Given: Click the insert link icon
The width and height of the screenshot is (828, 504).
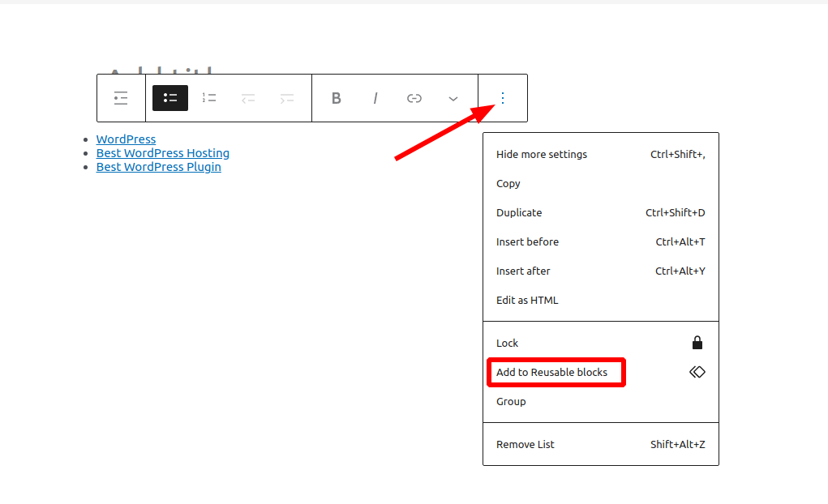Looking at the screenshot, I should click(x=414, y=98).
